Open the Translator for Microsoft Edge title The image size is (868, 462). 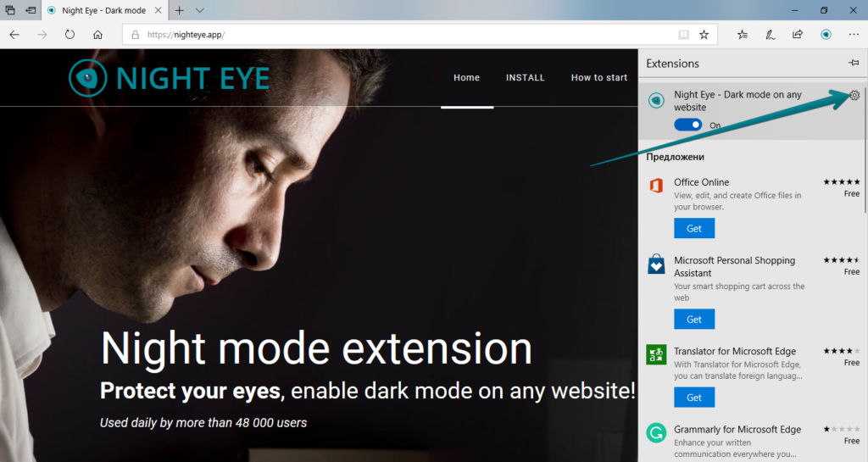[x=735, y=351]
